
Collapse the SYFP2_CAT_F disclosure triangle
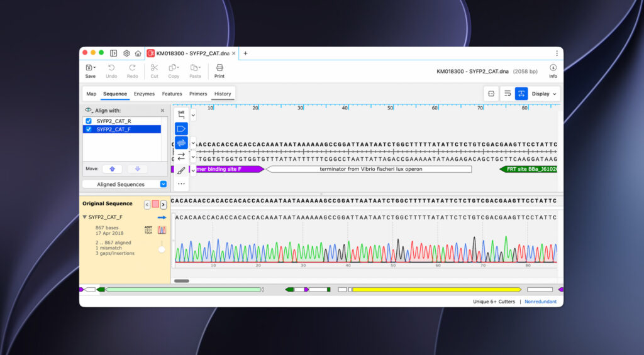pos(85,217)
